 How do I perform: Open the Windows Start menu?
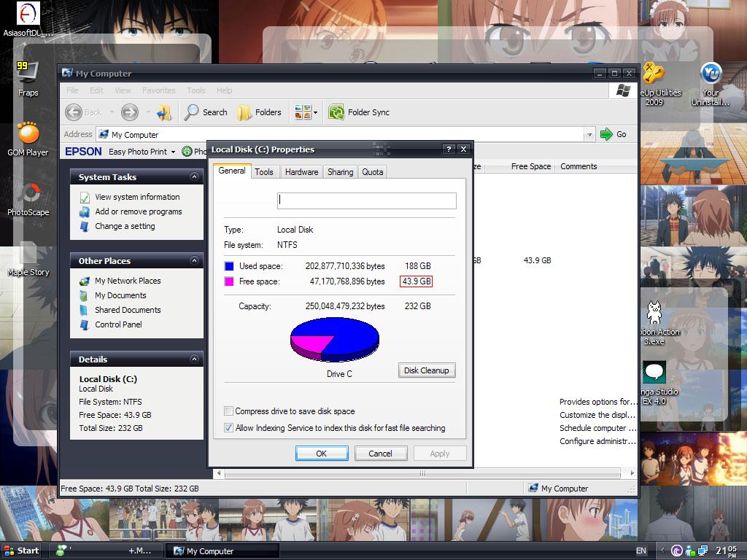tap(21, 551)
